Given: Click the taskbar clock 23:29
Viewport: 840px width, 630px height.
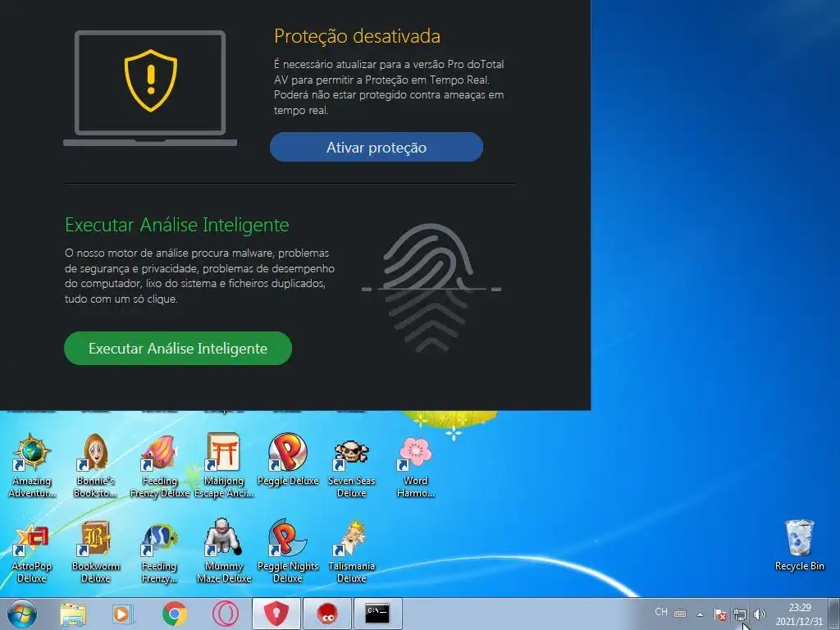Looking at the screenshot, I should [799, 614].
